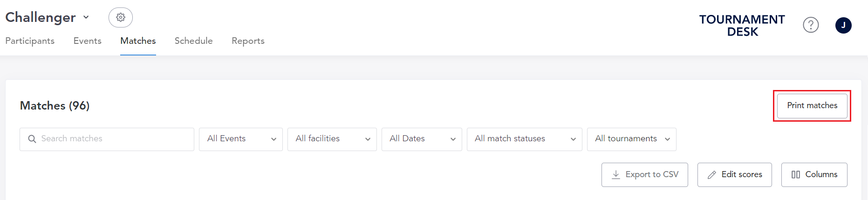Open the tournament settings gear icon
This screenshot has height=200, width=868.
[x=121, y=17]
